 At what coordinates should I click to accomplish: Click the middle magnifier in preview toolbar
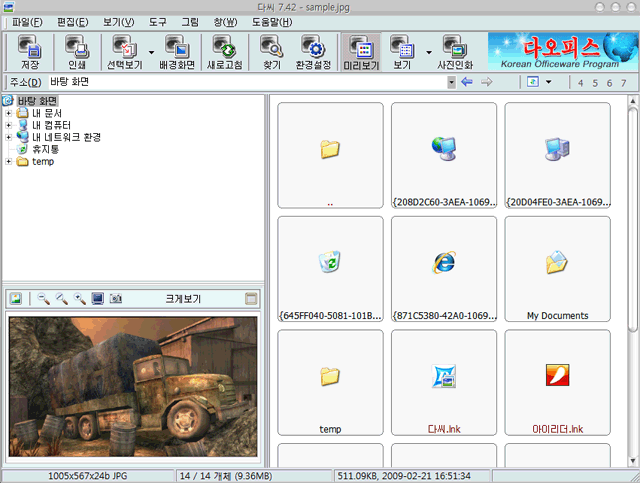tap(62, 298)
